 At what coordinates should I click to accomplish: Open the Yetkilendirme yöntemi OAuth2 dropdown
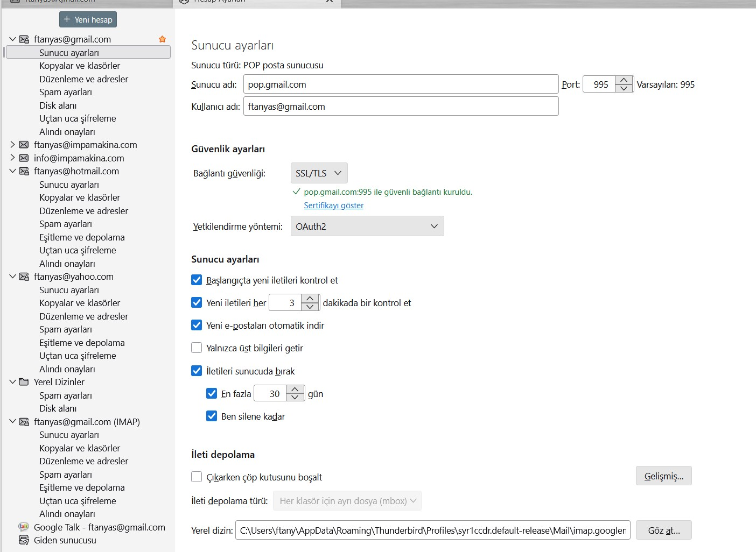pyautogui.click(x=367, y=227)
